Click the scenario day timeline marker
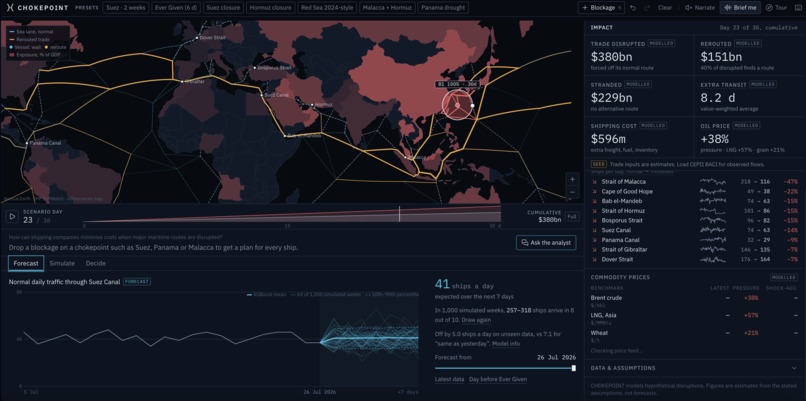The width and height of the screenshot is (806, 401). coord(399,214)
